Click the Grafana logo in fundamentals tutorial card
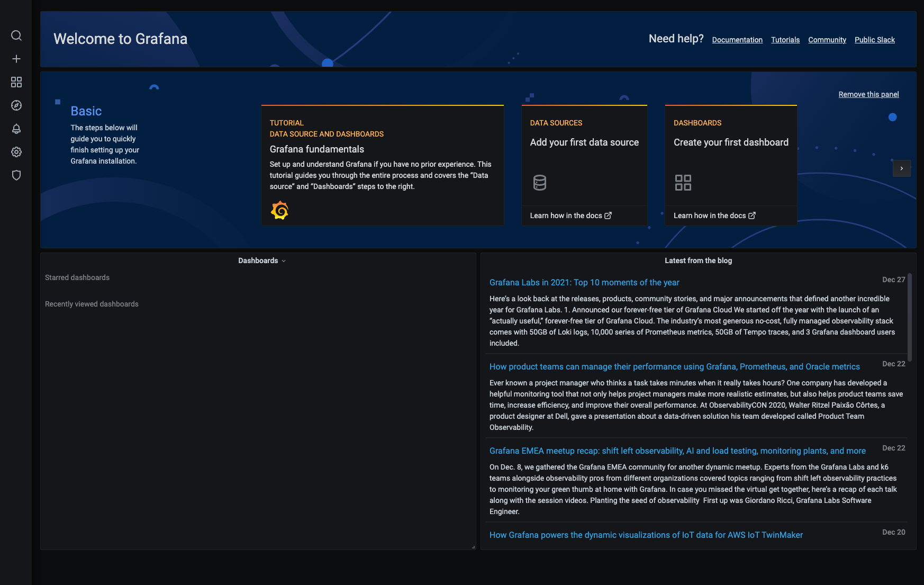This screenshot has height=585, width=924. click(279, 211)
